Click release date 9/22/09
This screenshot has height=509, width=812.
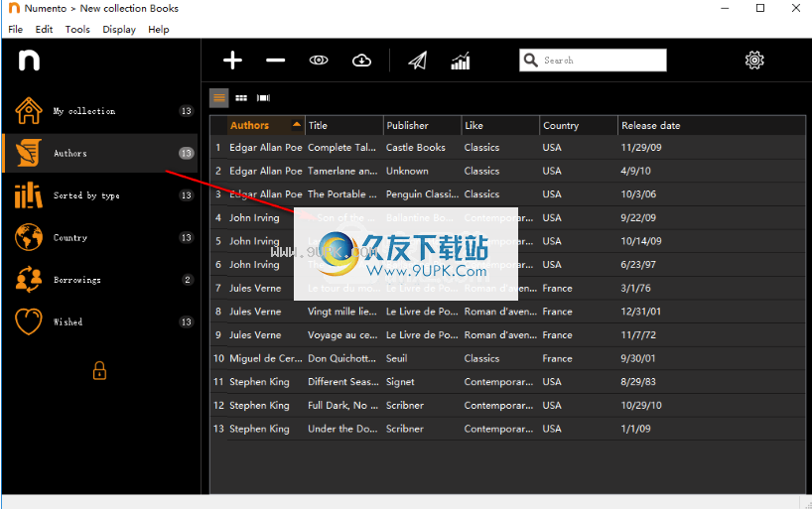(638, 218)
